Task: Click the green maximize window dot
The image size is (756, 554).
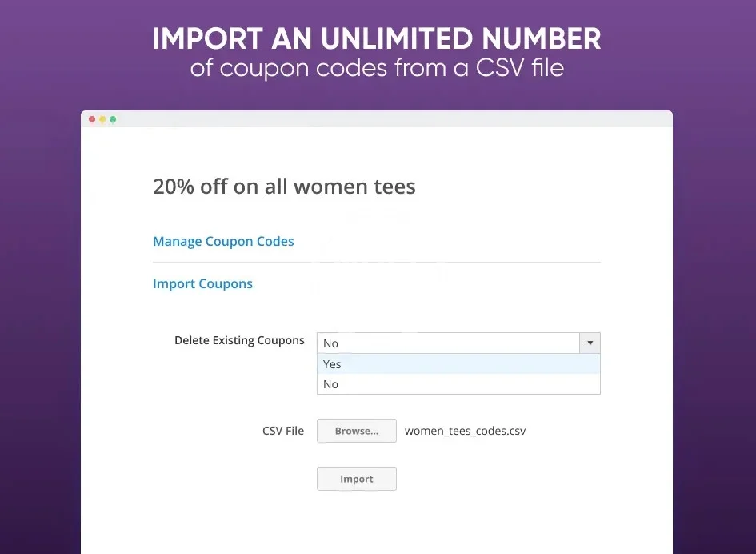Action: (113, 119)
